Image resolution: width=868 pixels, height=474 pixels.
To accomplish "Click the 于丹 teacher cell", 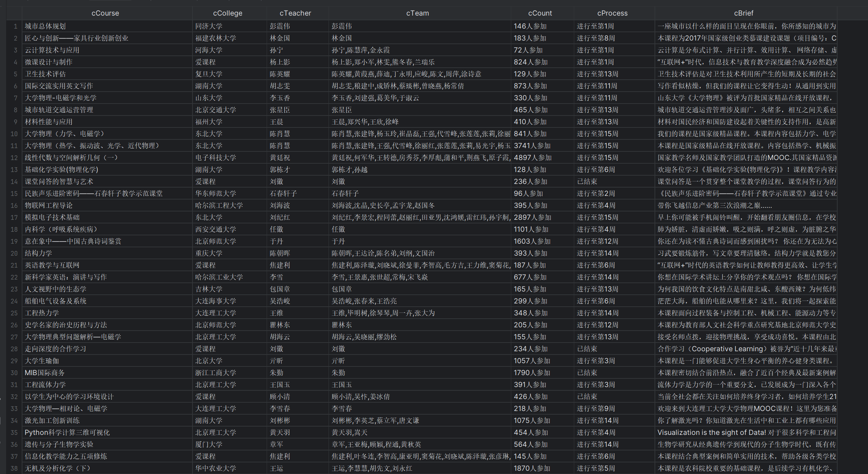I will coord(276,242).
